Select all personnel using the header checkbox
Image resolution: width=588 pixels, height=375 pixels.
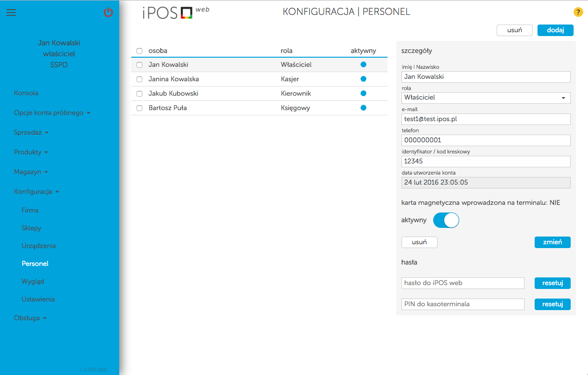click(139, 50)
